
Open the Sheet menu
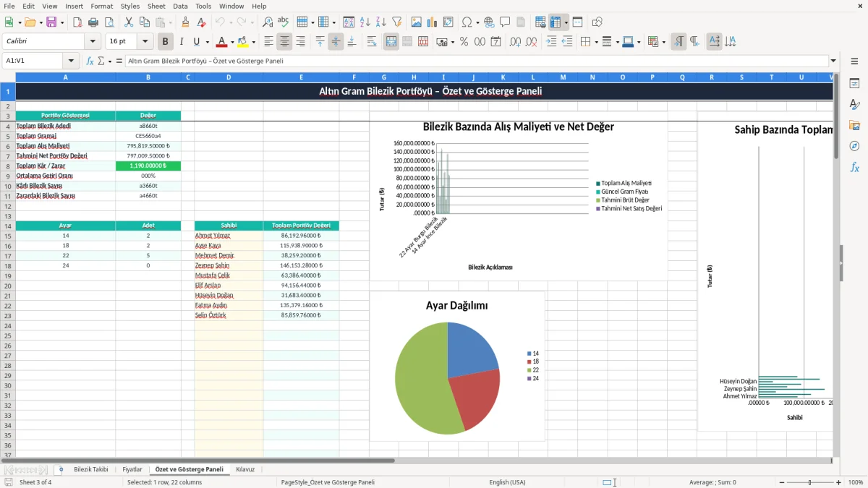(x=156, y=6)
